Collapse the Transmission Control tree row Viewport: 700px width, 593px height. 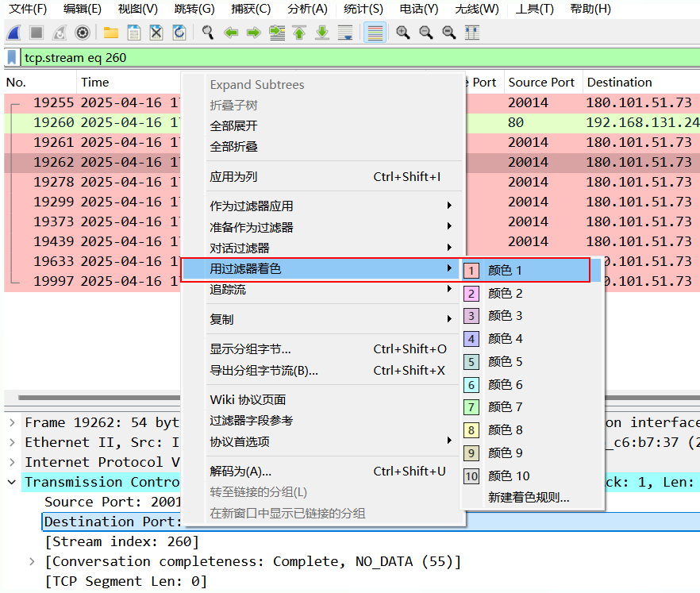(x=13, y=483)
